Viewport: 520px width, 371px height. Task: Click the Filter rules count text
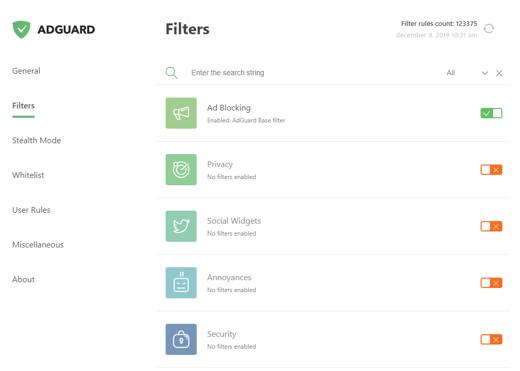click(439, 24)
